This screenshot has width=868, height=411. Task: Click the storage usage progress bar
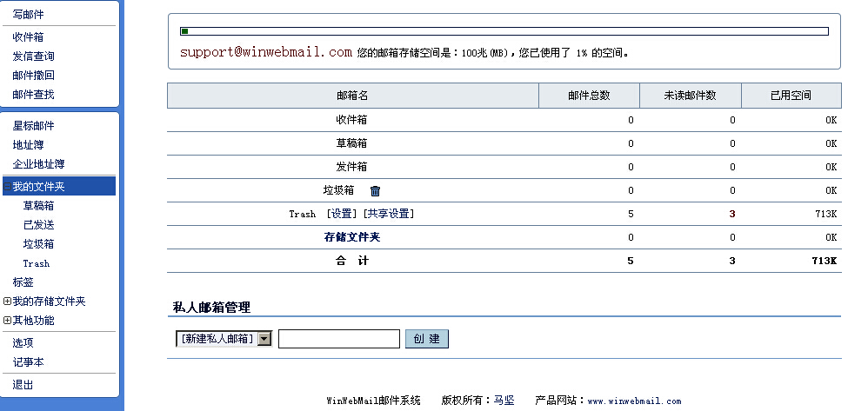click(x=504, y=32)
